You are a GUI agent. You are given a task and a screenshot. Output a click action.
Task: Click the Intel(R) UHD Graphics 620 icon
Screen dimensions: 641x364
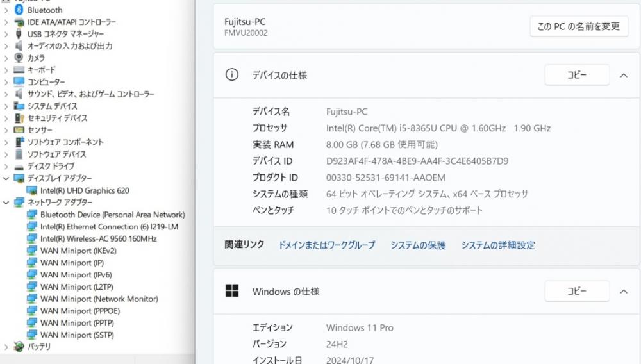tap(32, 190)
